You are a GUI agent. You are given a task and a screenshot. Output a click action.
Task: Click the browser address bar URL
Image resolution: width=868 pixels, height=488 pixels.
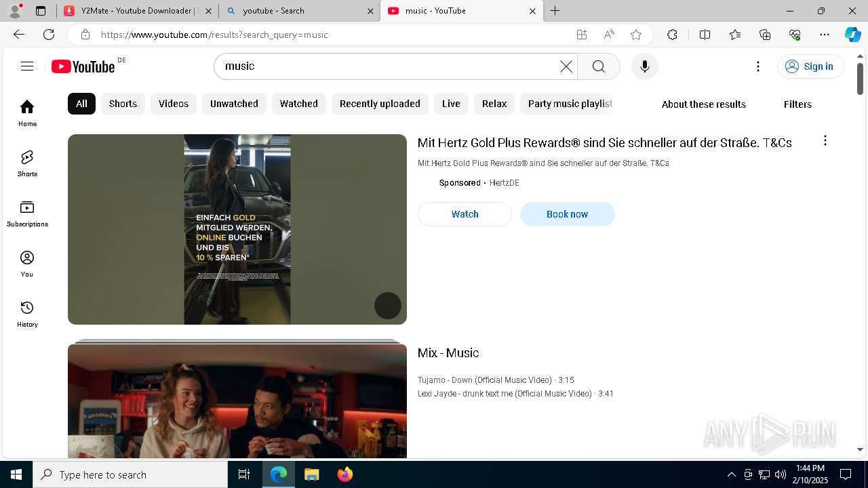point(214,35)
